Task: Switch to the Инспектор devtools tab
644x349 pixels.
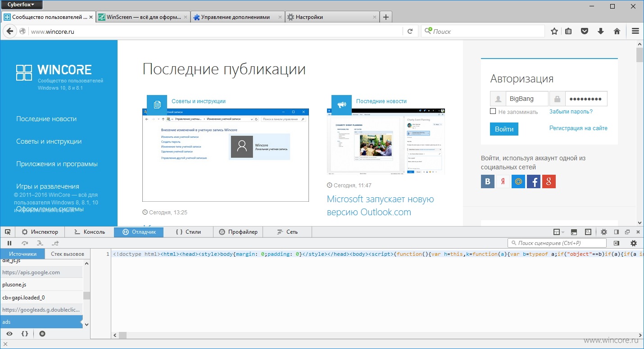Action: [x=40, y=232]
